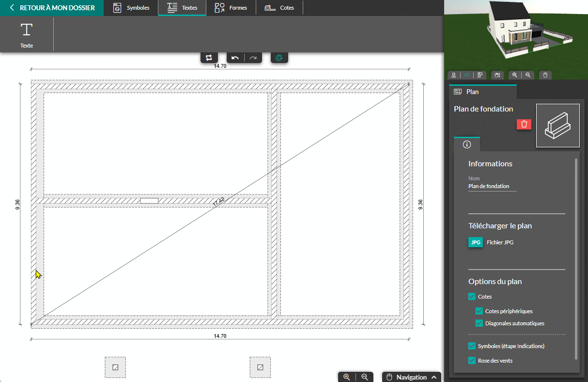
Task: Click the Plan de fondation panel title
Action: (483, 109)
